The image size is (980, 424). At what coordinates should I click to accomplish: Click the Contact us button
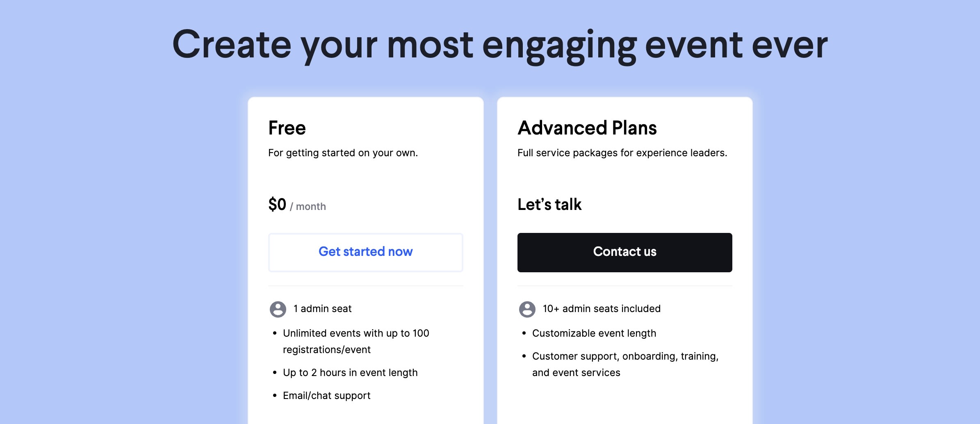624,252
